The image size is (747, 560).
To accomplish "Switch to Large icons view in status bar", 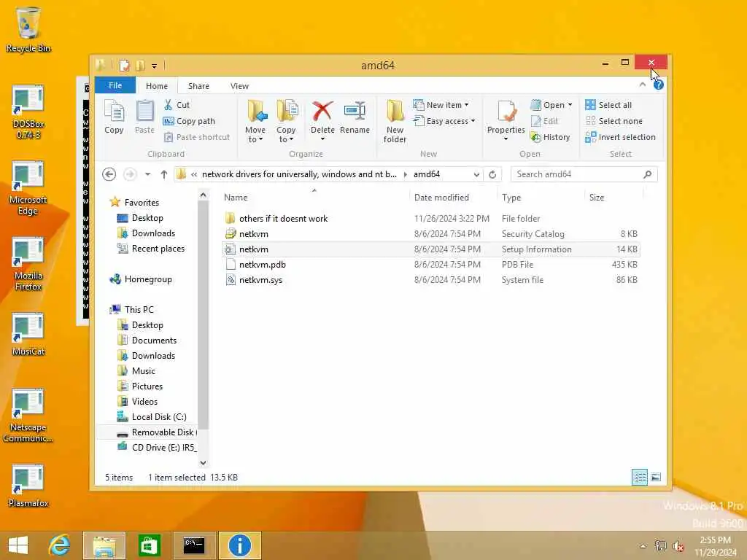I will coord(656,477).
